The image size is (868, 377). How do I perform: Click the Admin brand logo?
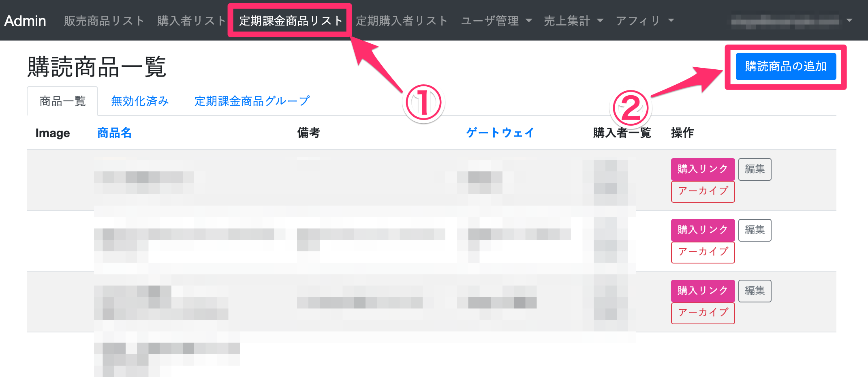25,21
